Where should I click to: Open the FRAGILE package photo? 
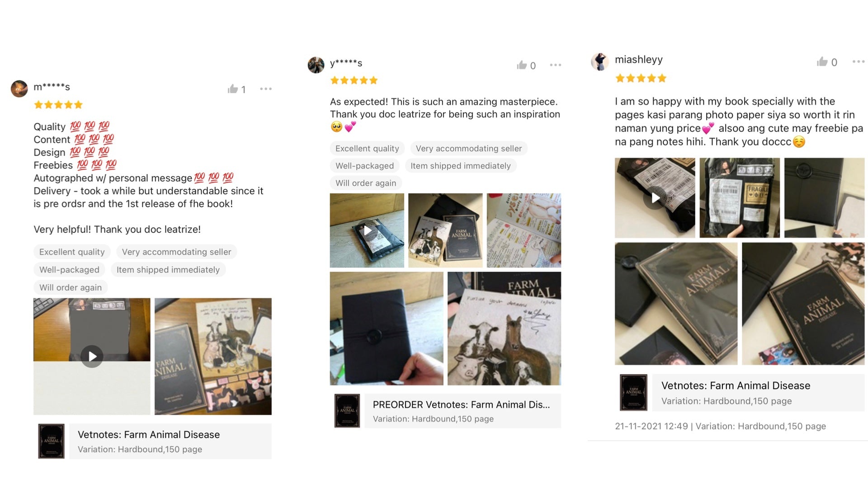pyautogui.click(x=740, y=197)
